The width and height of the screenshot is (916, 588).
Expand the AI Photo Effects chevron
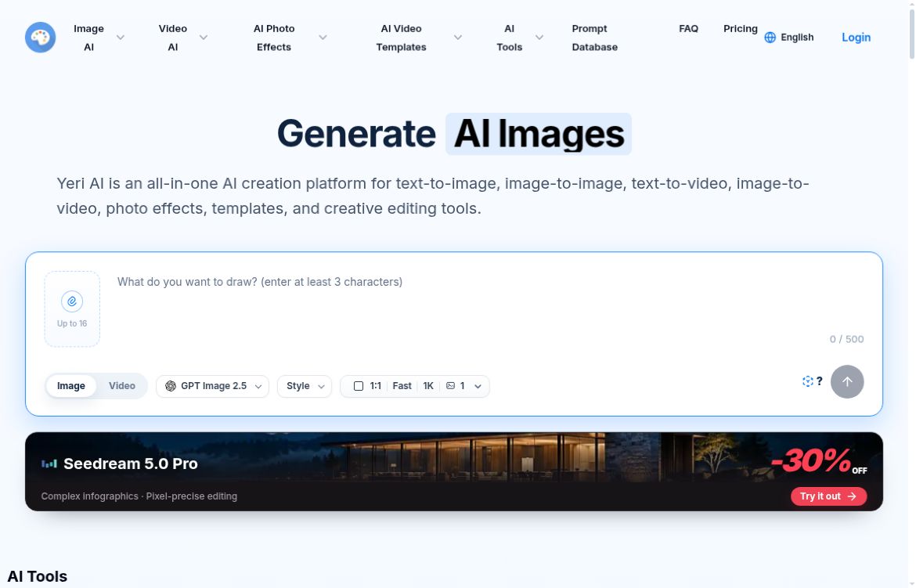(x=323, y=38)
